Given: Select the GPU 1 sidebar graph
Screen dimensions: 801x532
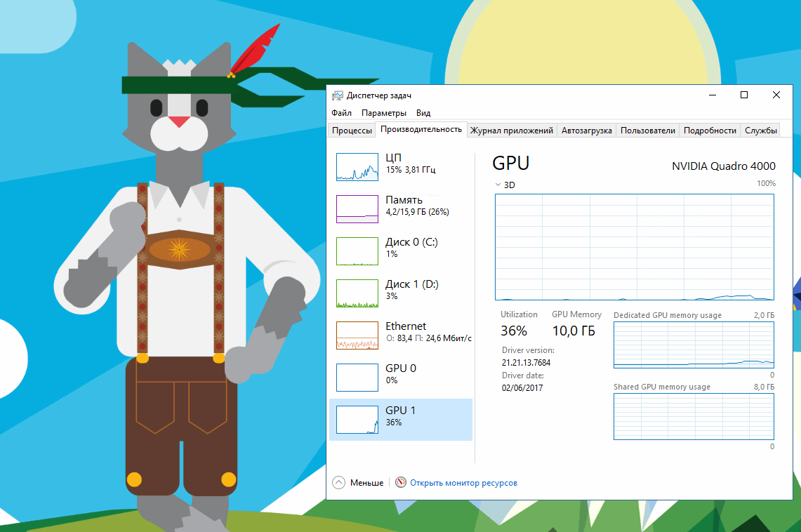Looking at the screenshot, I should [357, 420].
